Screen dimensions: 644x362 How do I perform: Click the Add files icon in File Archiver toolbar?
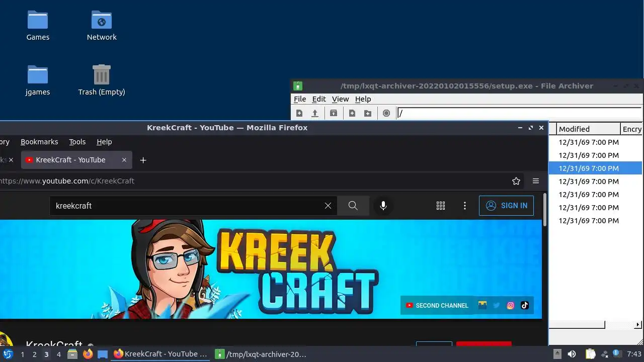(x=352, y=113)
